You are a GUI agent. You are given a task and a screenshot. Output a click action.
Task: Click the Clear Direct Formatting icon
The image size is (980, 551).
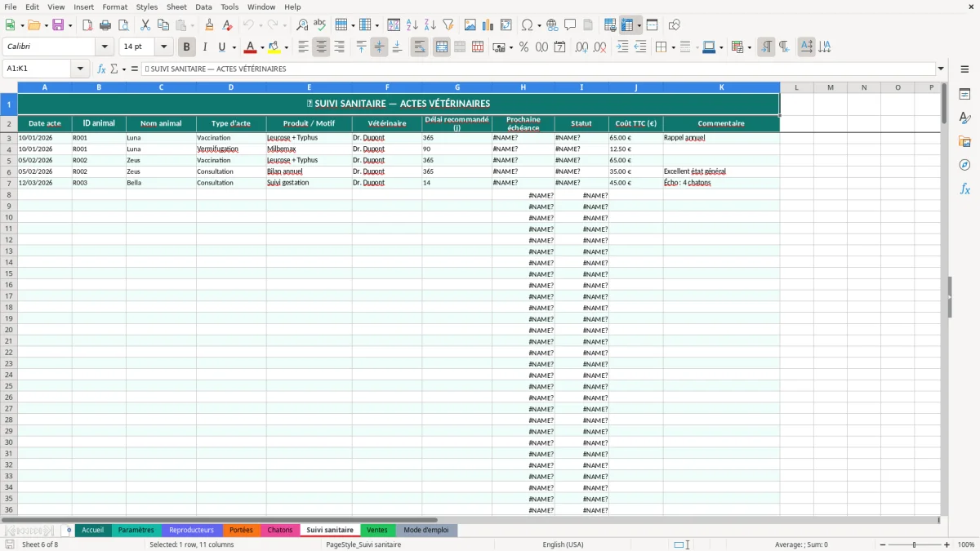[228, 25]
